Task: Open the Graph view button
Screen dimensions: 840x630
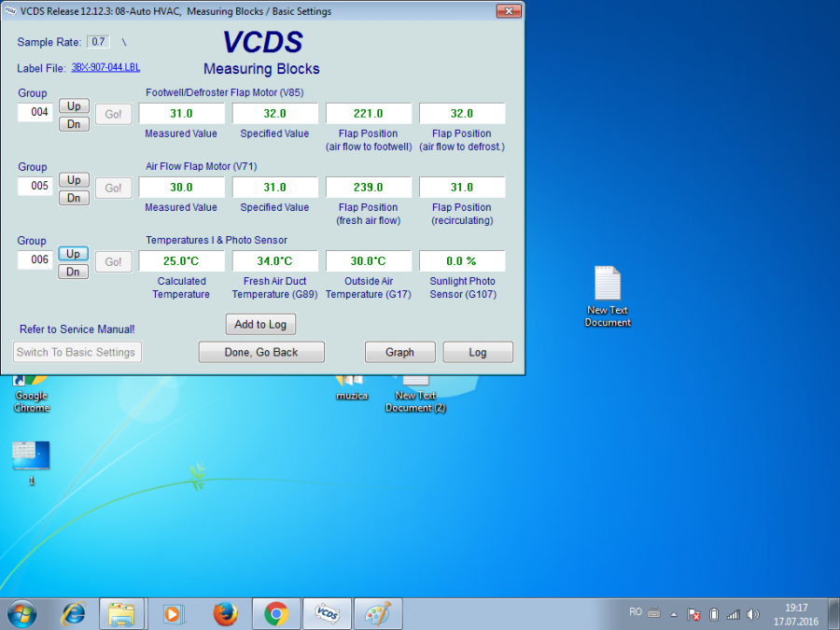Action: coord(399,352)
